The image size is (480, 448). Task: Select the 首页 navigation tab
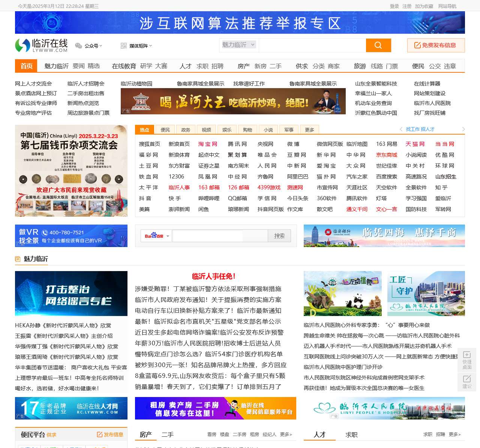26,66
